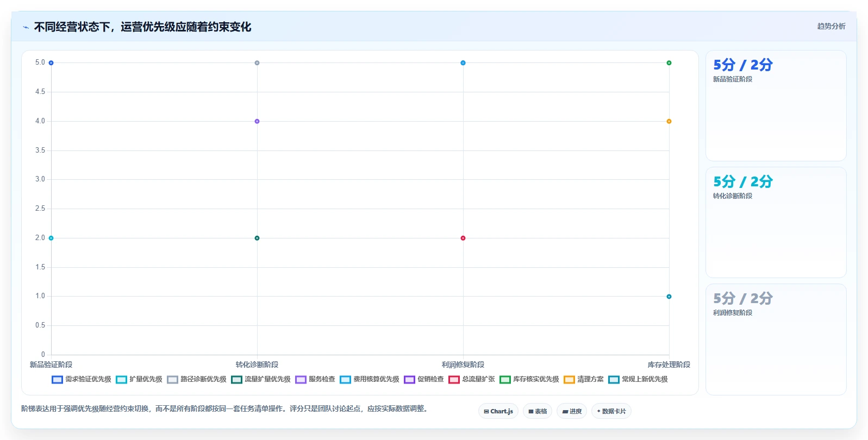The image size is (868, 440).
Task: Click the footnote text starting with 阶梯表达
Action: pos(224,408)
